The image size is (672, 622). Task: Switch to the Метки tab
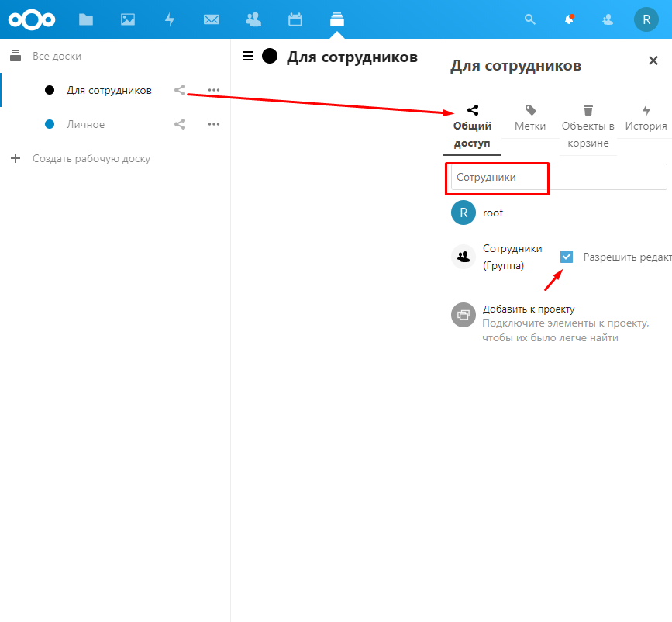tap(530, 119)
